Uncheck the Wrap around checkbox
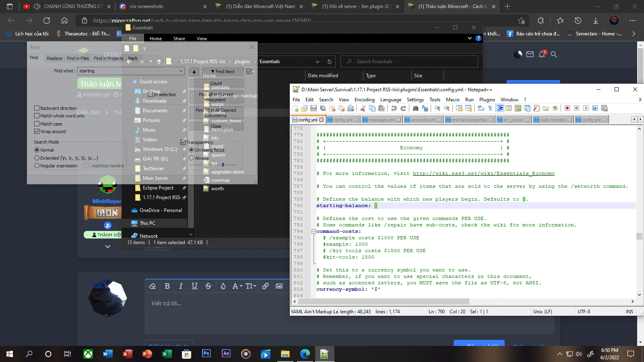Image resolution: width=644 pixels, height=362 pixels. (x=37, y=132)
